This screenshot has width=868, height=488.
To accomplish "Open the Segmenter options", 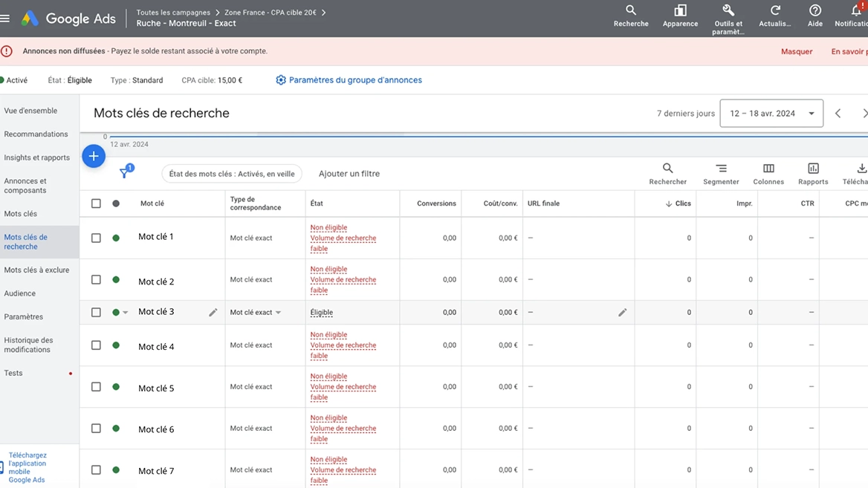I will pos(721,174).
